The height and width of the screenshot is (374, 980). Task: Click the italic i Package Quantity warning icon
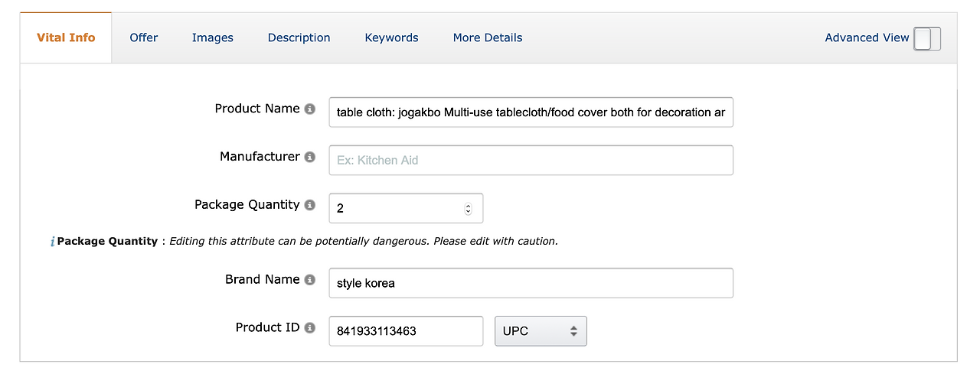coord(52,242)
